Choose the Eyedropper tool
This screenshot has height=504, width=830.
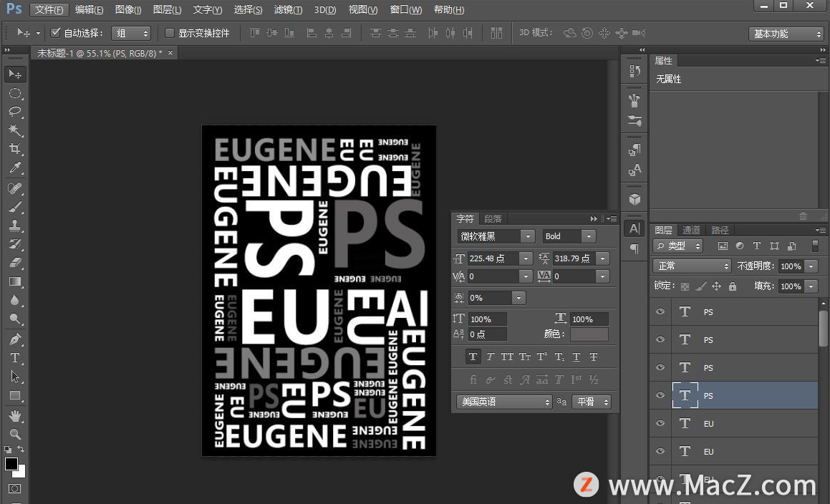15,168
